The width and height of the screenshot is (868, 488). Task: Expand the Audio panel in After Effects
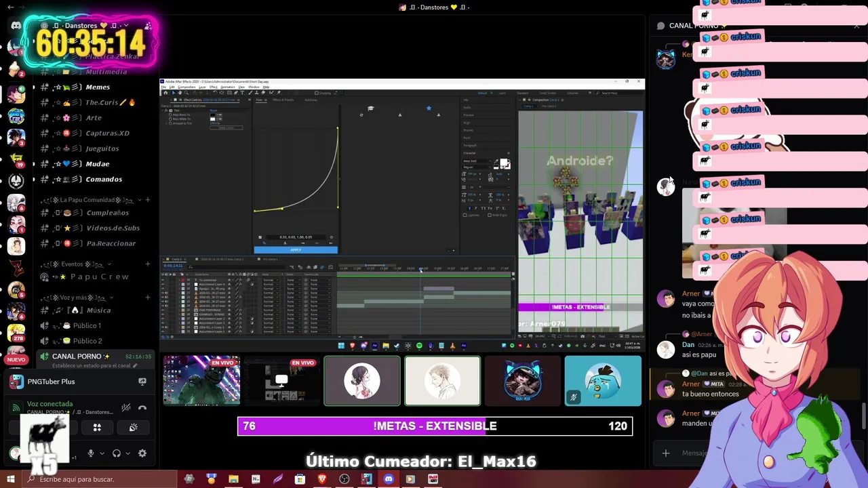click(x=467, y=107)
